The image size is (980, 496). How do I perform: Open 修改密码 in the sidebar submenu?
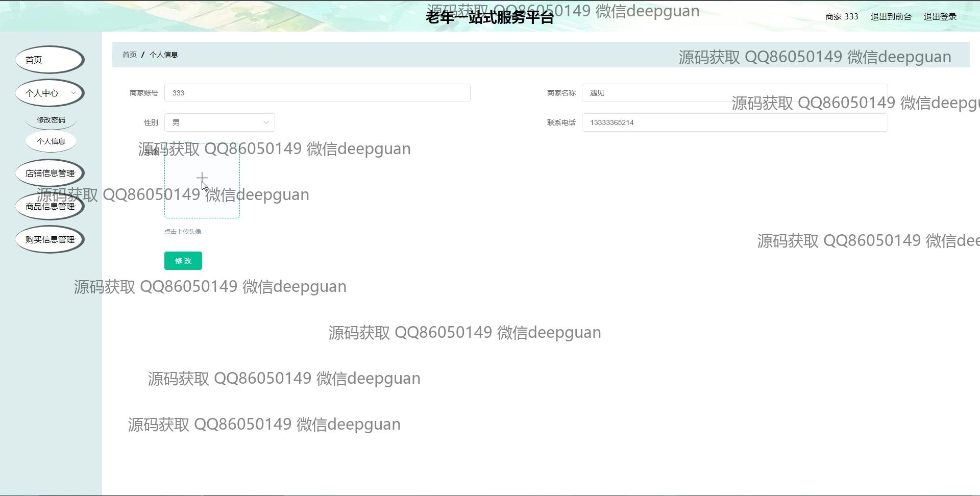click(x=51, y=120)
